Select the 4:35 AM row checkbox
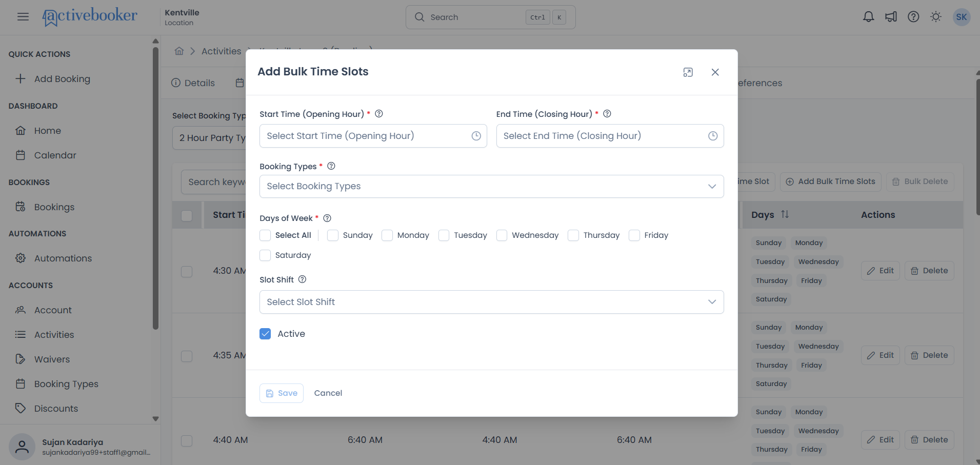 coord(187,356)
